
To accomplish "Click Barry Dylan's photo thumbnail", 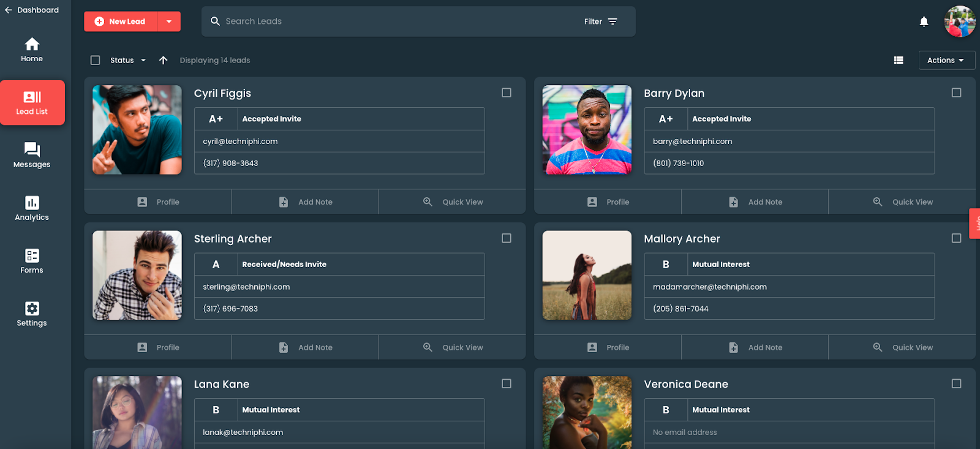I will click(587, 130).
